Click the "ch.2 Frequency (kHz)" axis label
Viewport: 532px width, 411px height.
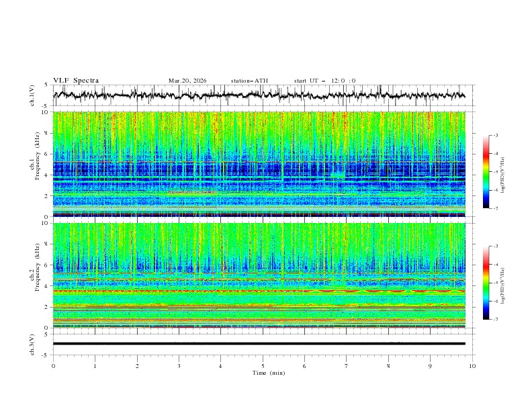(x=34, y=267)
